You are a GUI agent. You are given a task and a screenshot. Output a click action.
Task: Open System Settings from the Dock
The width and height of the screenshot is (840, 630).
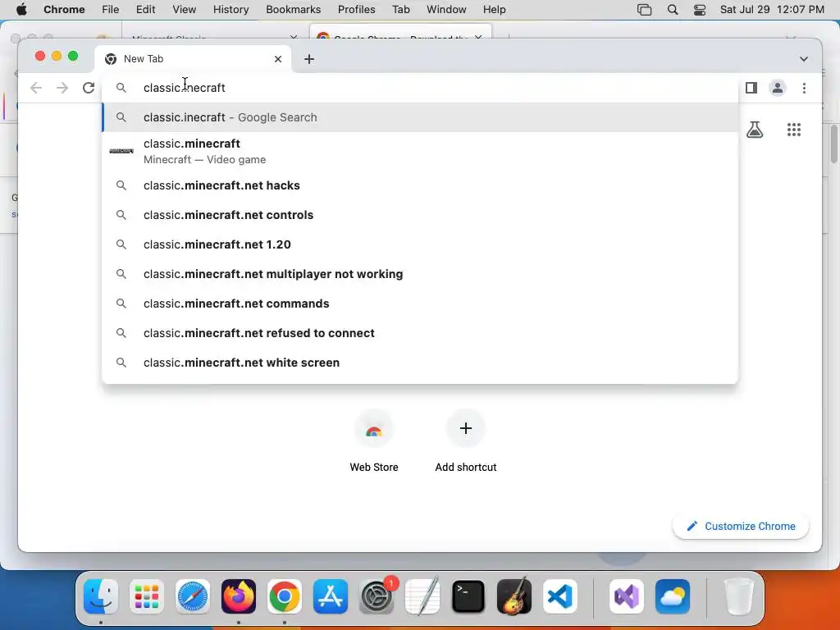point(377,596)
